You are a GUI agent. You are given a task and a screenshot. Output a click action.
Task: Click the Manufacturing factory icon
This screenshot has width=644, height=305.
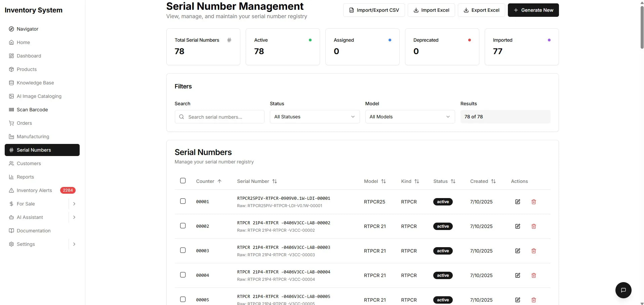(x=11, y=137)
